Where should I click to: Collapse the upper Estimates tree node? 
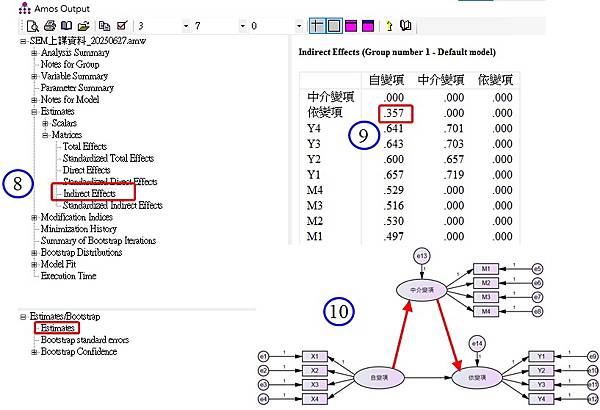coord(34,111)
